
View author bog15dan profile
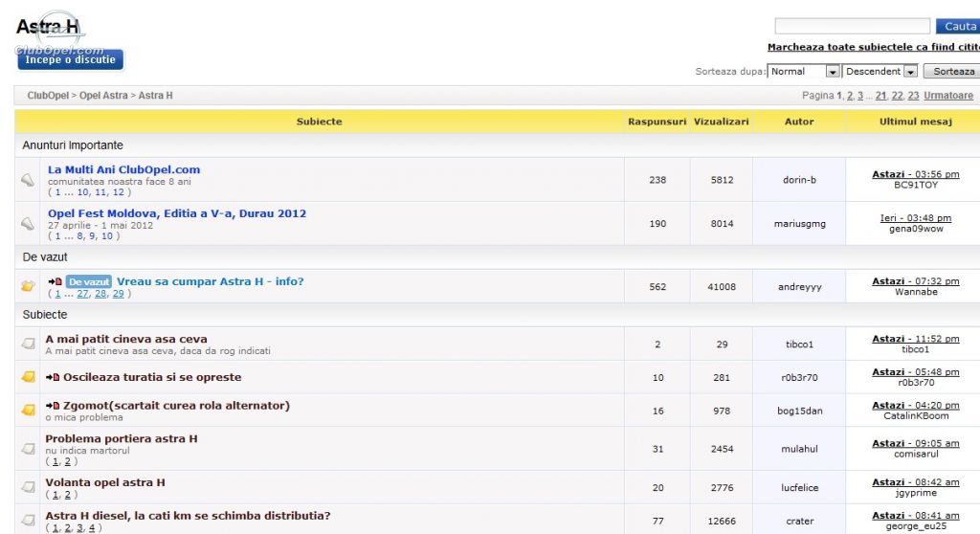pos(799,411)
